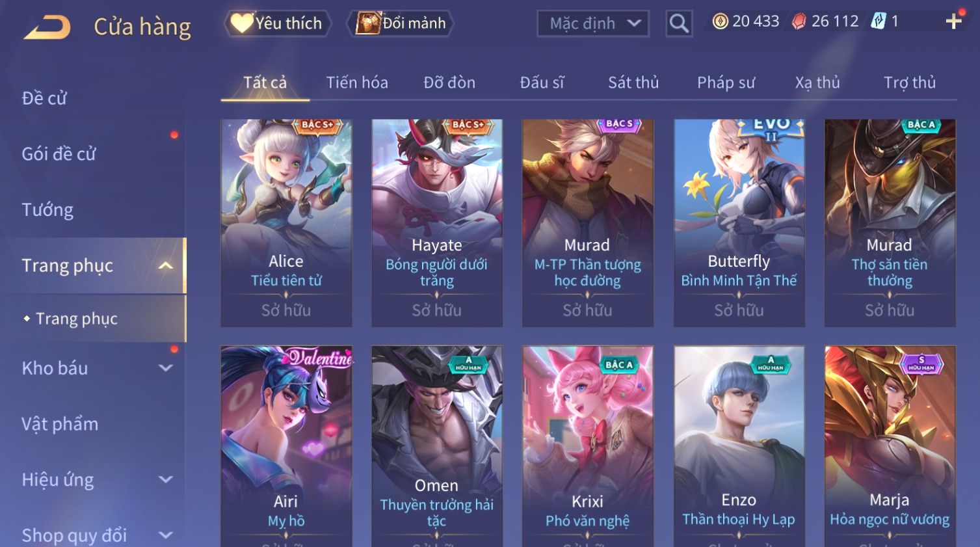The width and height of the screenshot is (980, 547).
Task: Open Yêu thích heart favorites
Action: pos(278,23)
